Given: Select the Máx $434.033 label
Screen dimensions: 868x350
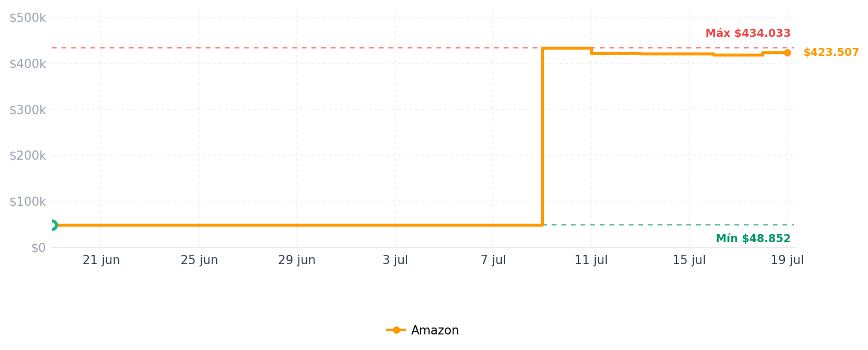Looking at the screenshot, I should pyautogui.click(x=748, y=33).
